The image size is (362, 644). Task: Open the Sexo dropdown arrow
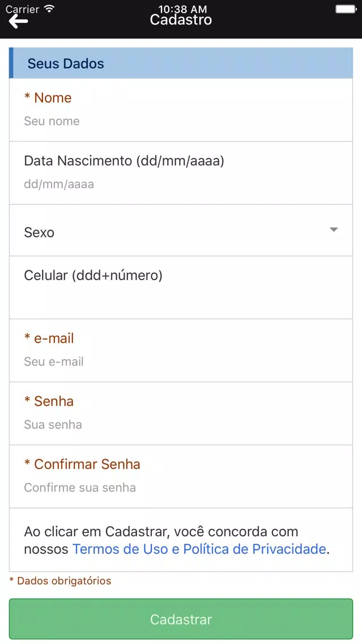(x=334, y=230)
